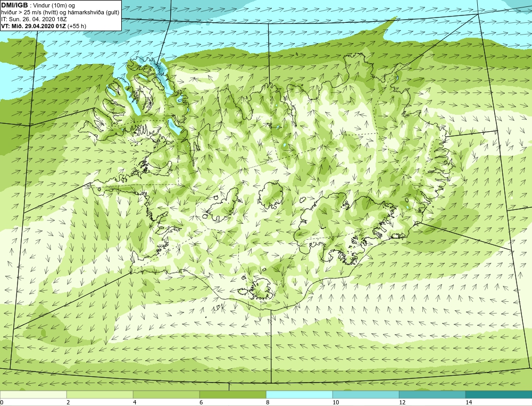Screen dimensions: 532x406
Task: Click the legend scale label '12'
Action: pos(402,402)
